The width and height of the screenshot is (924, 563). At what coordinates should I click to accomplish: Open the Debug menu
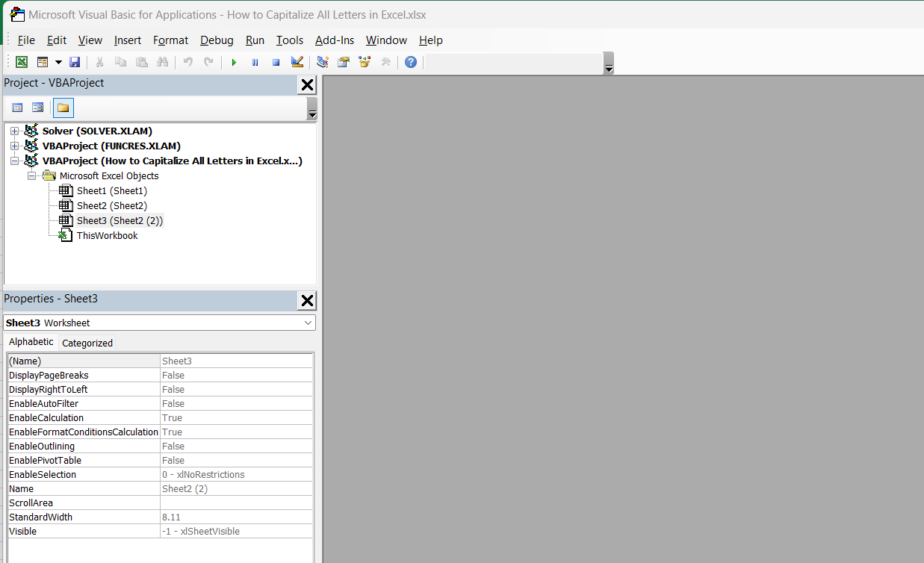(217, 40)
